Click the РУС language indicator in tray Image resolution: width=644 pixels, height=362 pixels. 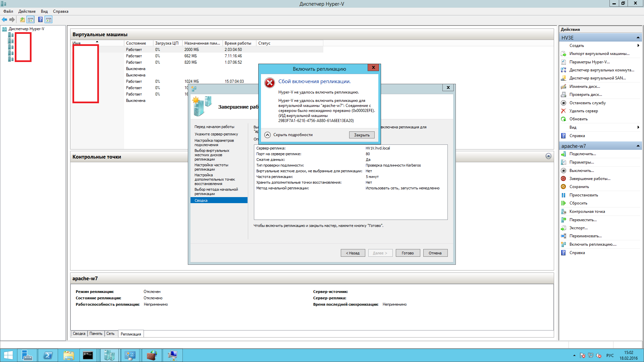pyautogui.click(x=610, y=355)
